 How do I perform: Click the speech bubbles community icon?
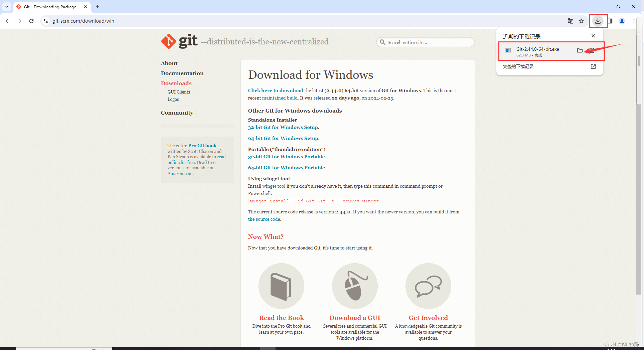click(428, 286)
